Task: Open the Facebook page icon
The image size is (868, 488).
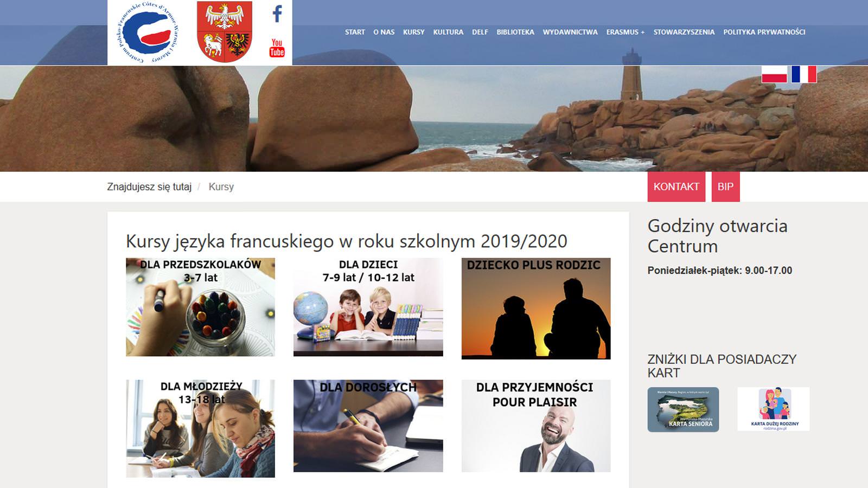Action: point(277,14)
